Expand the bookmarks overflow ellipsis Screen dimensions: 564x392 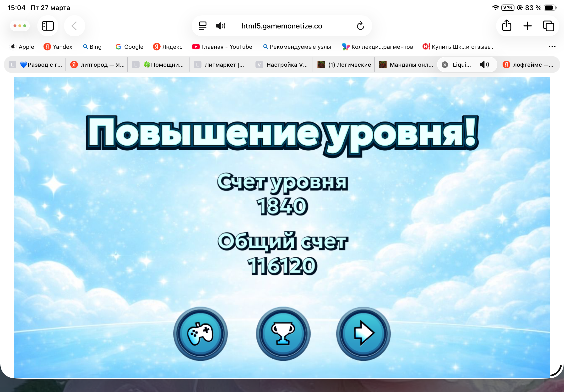[552, 46]
